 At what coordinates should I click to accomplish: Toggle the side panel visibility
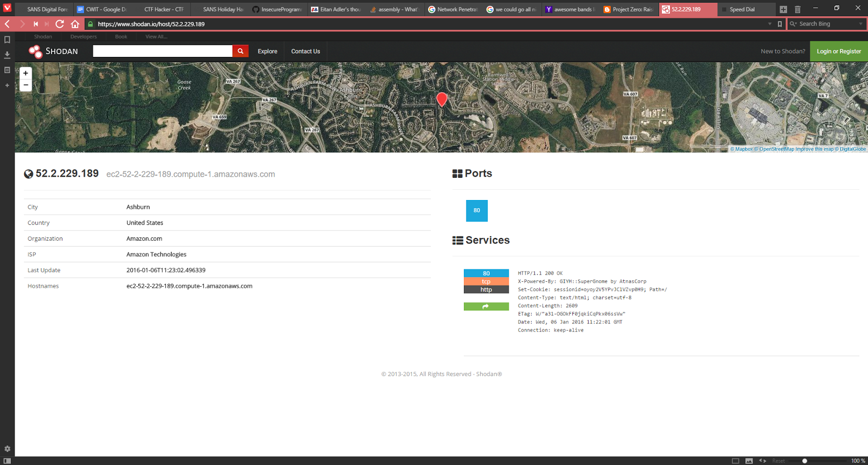[7, 461]
